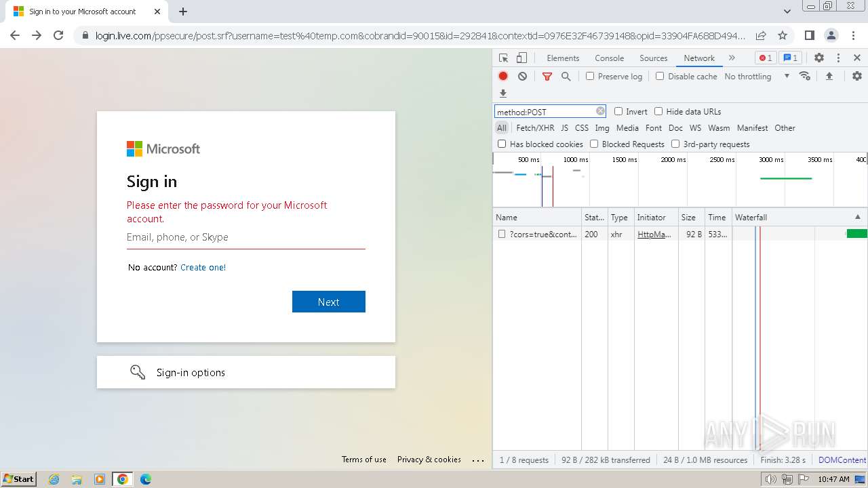Image resolution: width=868 pixels, height=488 pixels.
Task: Check Blocked Requests checkbox
Action: [x=594, y=144]
